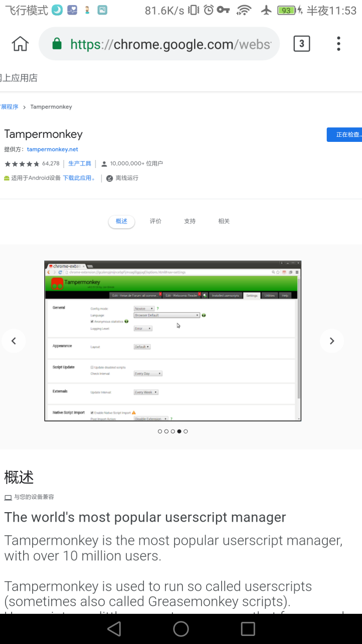
Task: Tap the VPN key status icon
Action: click(x=224, y=10)
